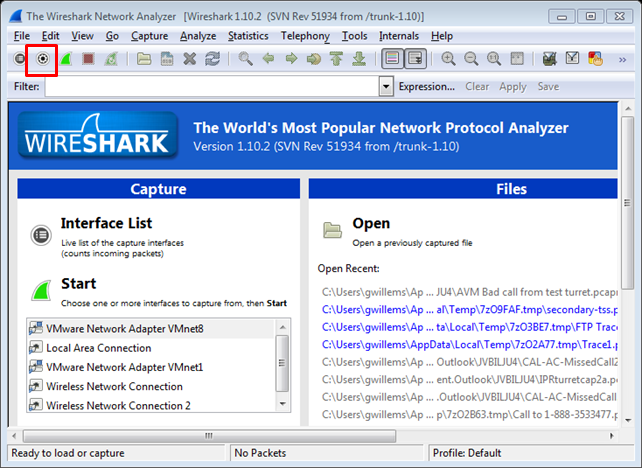Click the Files panel folder icon
Screen dimensions: 642x468
coord(332,230)
